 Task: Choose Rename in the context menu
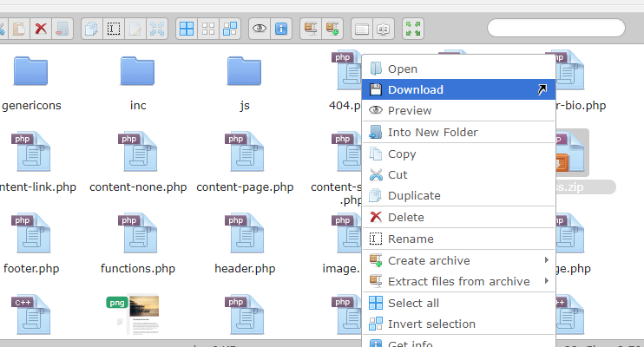[x=458, y=239]
